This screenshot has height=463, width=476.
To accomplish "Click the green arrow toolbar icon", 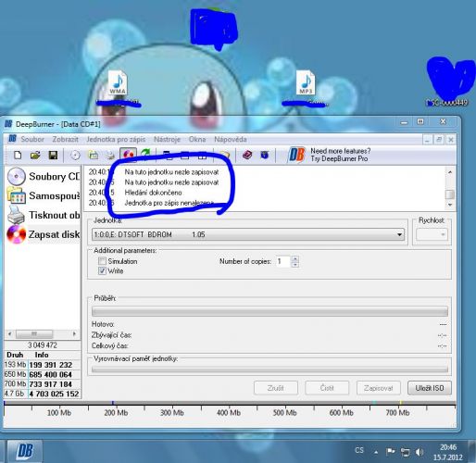I will [x=145, y=154].
